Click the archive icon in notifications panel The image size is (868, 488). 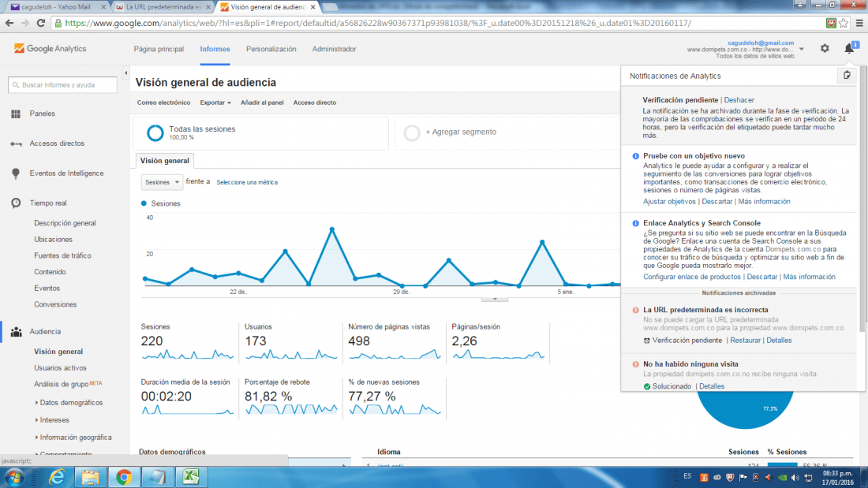pos(847,75)
